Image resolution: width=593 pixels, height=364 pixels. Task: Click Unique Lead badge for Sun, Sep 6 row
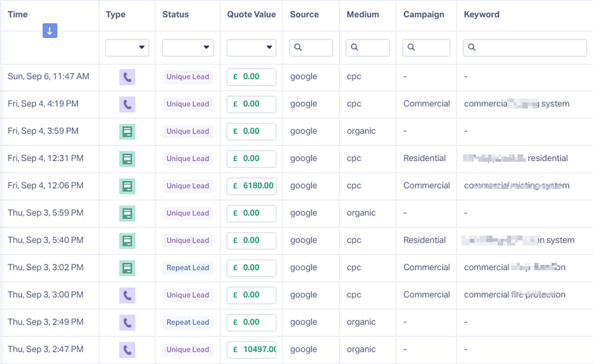(188, 77)
